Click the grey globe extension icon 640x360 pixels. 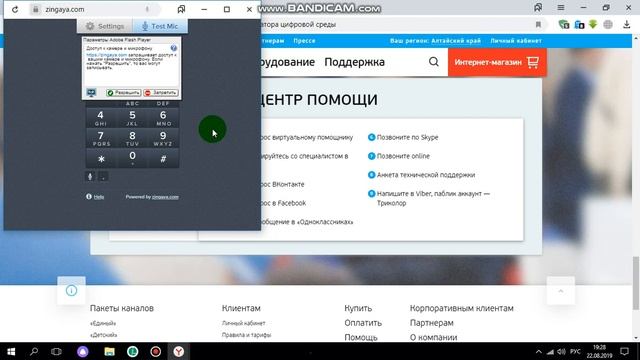[x=608, y=24]
